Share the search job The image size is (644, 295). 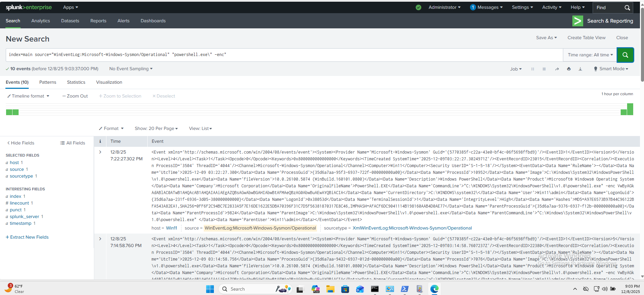coord(557,69)
